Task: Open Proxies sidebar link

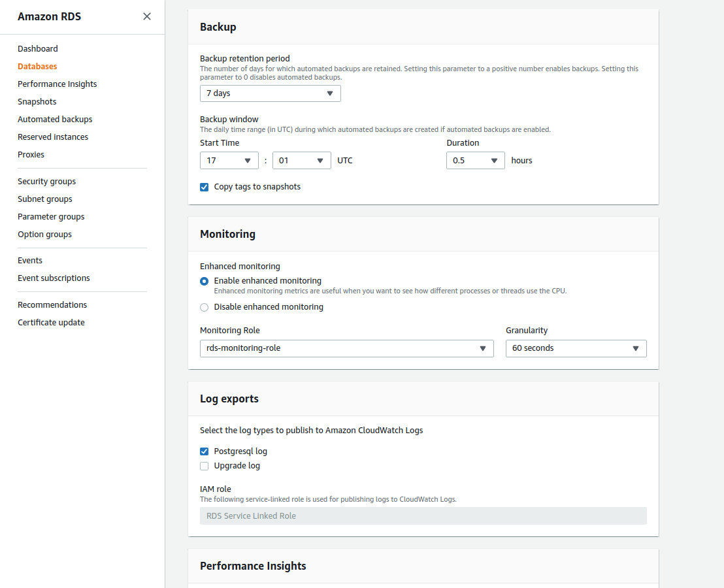Action: pyautogui.click(x=31, y=155)
